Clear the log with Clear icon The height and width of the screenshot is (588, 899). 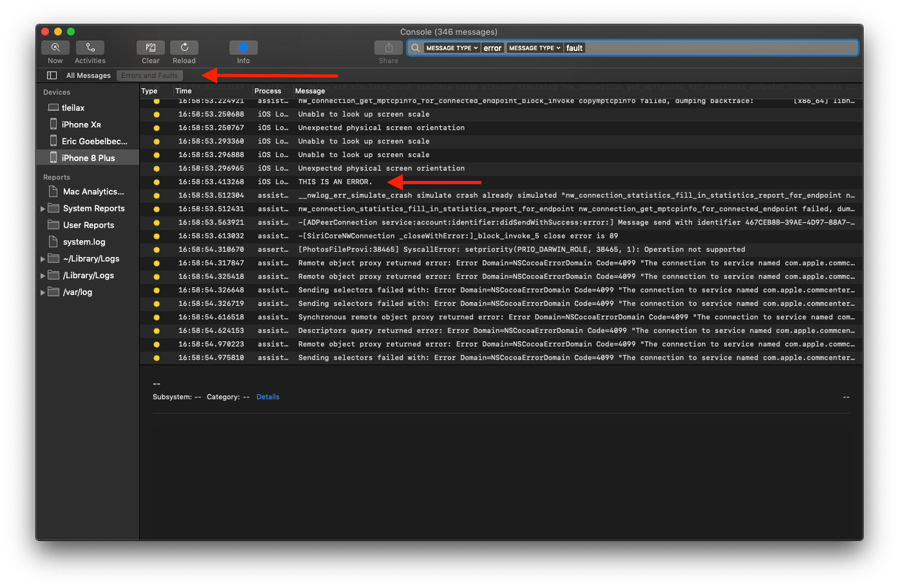tap(151, 48)
